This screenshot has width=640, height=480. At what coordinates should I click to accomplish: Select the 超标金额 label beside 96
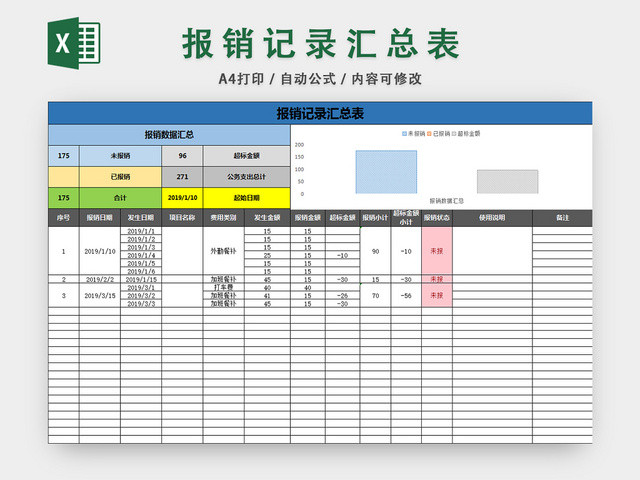click(247, 156)
